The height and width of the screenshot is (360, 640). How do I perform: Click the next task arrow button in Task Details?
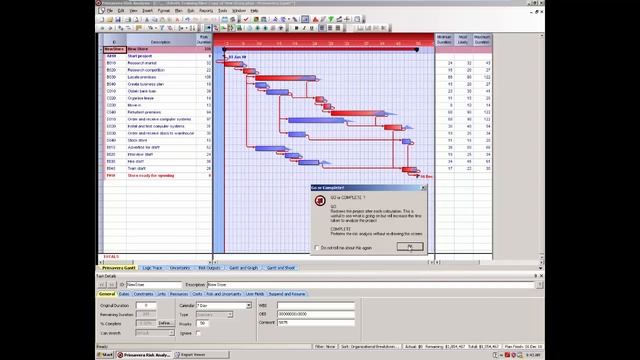[x=111, y=284]
